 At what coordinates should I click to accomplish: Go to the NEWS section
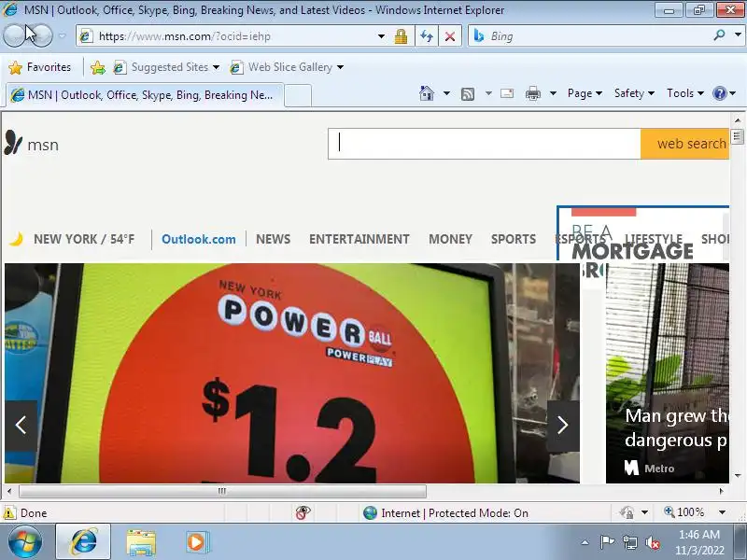[x=273, y=239]
